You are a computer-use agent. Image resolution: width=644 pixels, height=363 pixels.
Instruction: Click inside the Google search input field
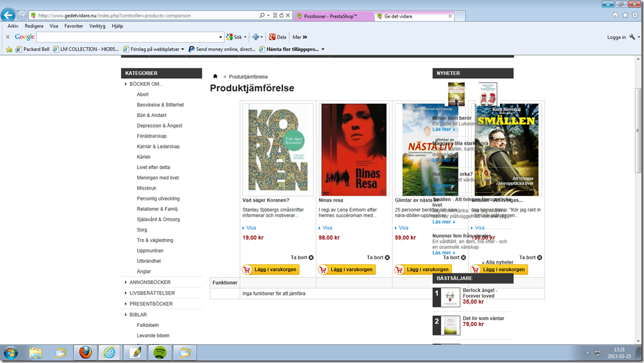(127, 37)
